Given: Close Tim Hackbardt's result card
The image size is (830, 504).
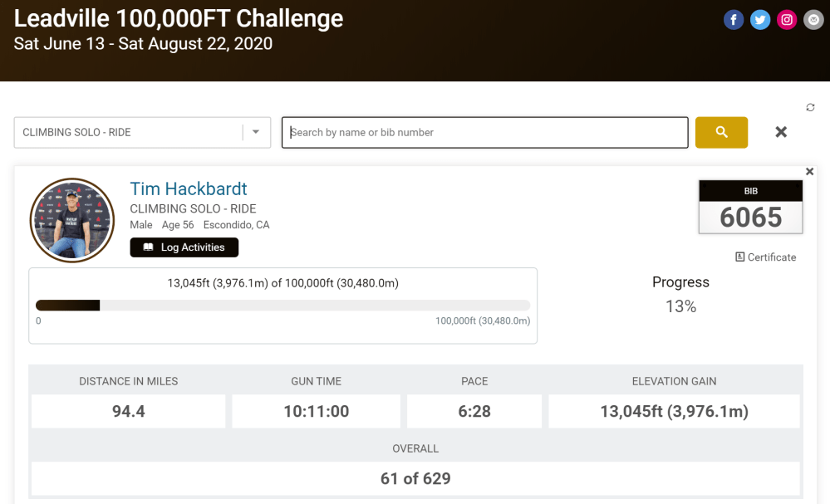Looking at the screenshot, I should coord(810,172).
